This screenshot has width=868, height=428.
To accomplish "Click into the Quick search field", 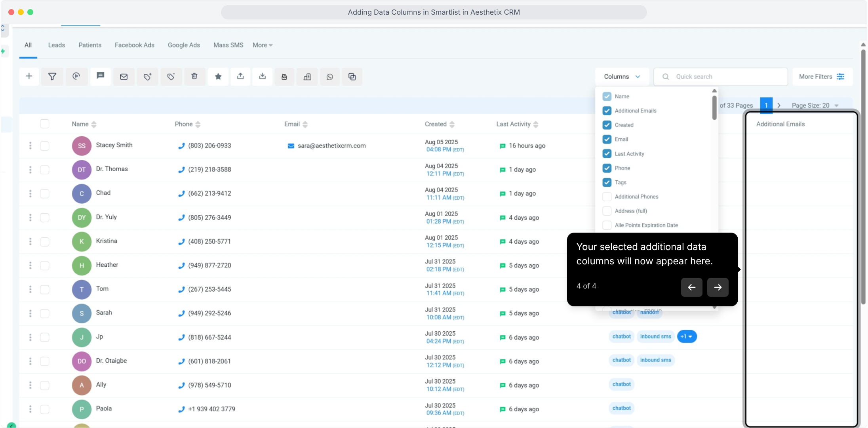I will coord(721,76).
